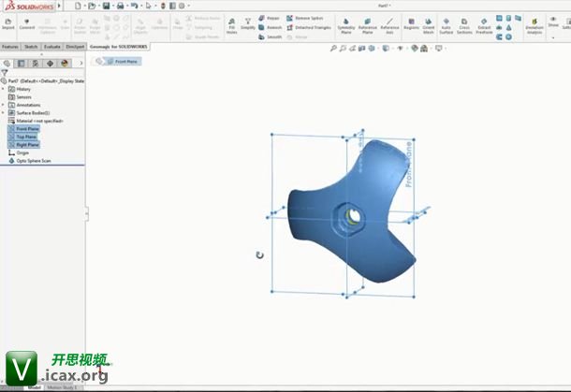Click the Options gear icon in top bar
The width and height of the screenshot is (571, 392).
182,6
